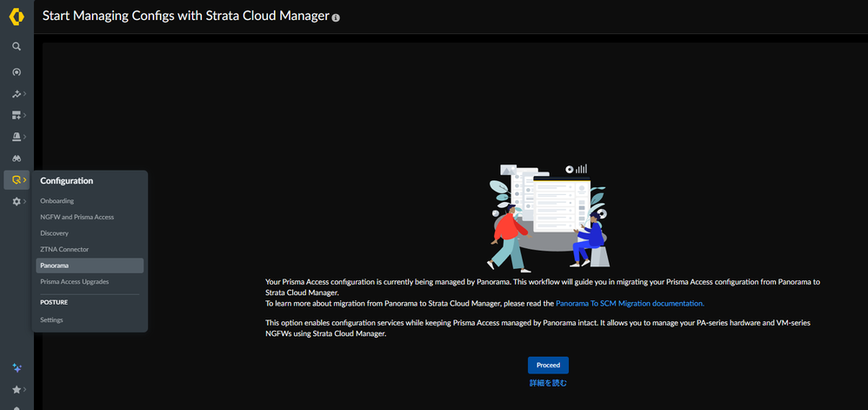
Task: Click the Proceed button
Action: point(548,365)
